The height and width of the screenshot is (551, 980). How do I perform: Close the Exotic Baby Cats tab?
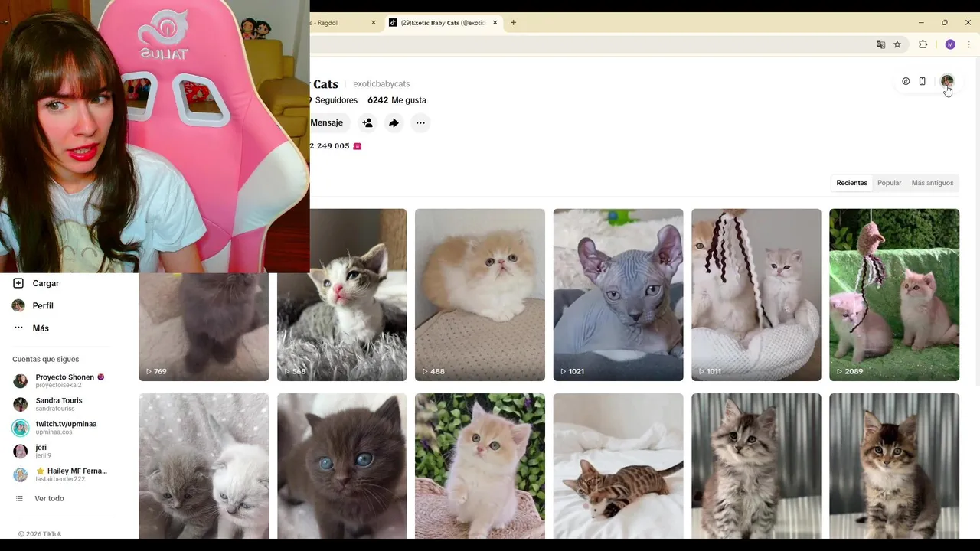(x=495, y=23)
